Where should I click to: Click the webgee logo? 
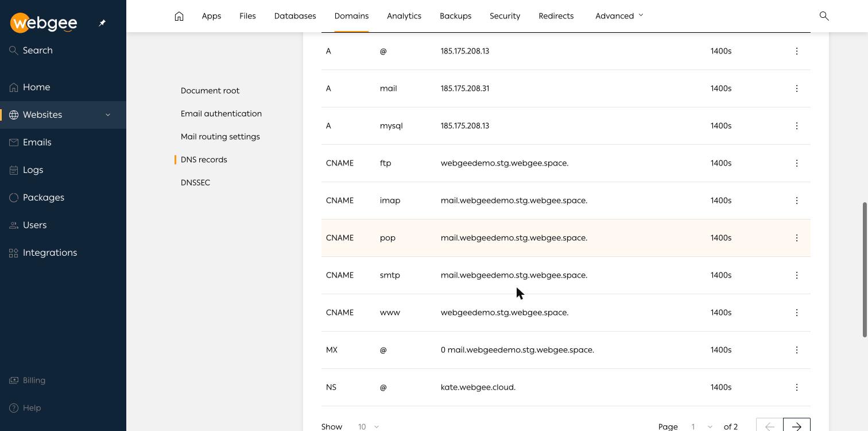pos(44,22)
